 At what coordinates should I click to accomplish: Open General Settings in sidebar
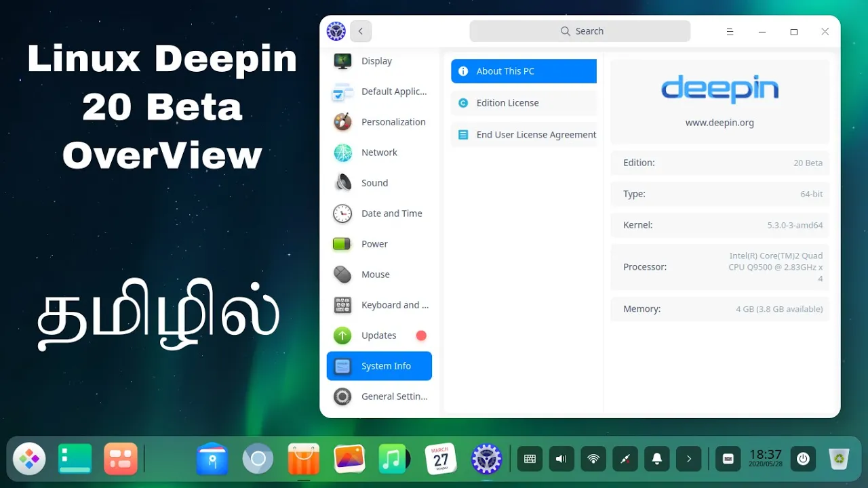[x=379, y=396]
